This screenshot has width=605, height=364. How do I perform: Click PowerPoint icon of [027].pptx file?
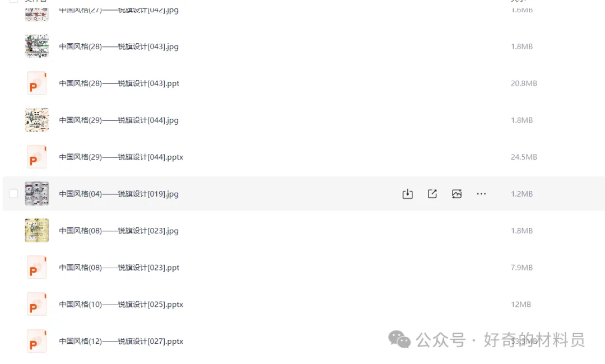point(36,341)
